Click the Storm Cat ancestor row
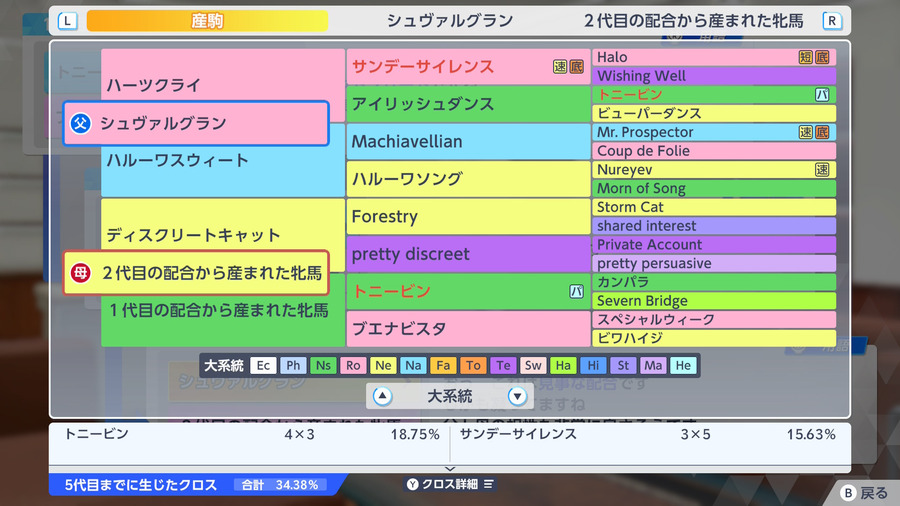The height and width of the screenshot is (506, 900). coord(714,207)
